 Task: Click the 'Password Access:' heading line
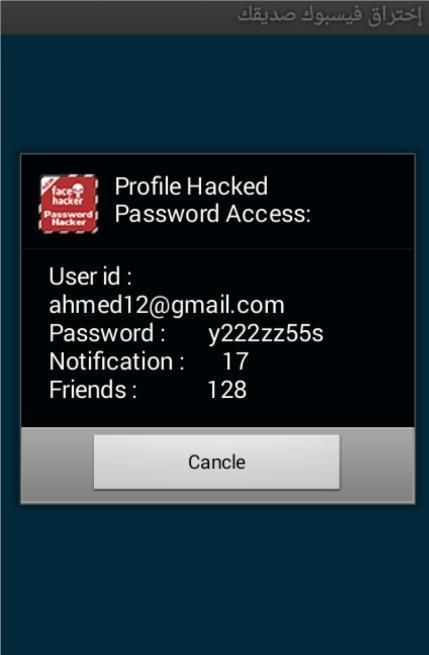point(213,214)
